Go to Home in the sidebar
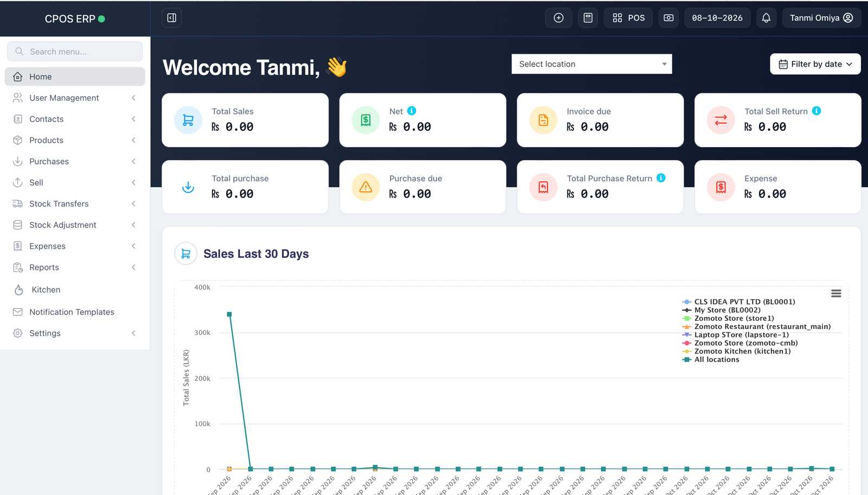868x495 pixels. (x=75, y=77)
